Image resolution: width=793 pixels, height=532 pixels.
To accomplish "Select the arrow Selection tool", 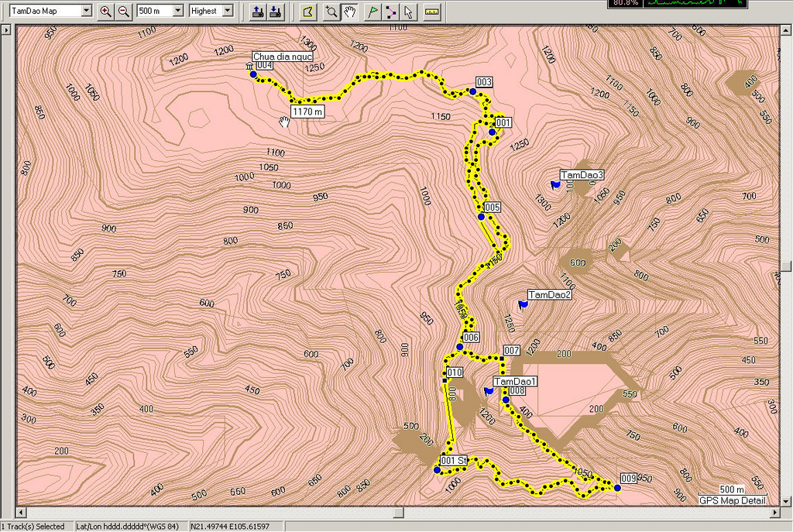I will point(409,12).
